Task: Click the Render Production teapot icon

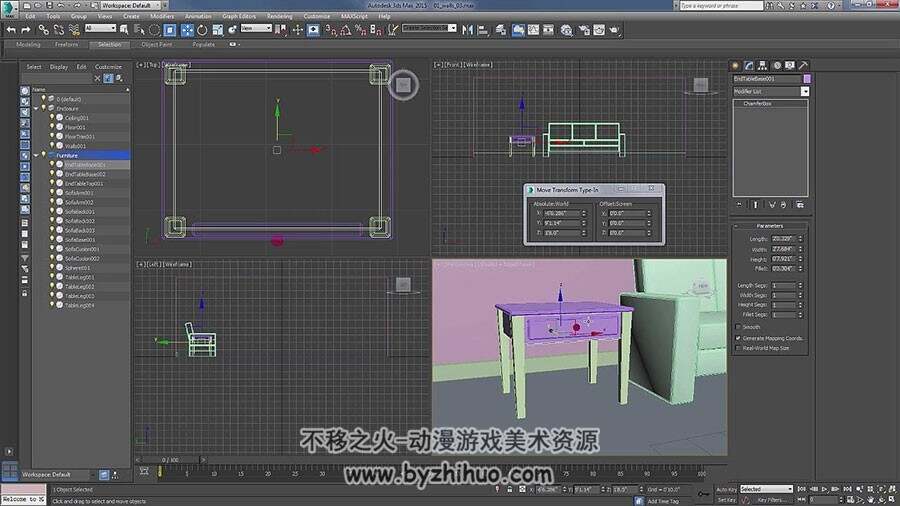Action: pos(614,30)
